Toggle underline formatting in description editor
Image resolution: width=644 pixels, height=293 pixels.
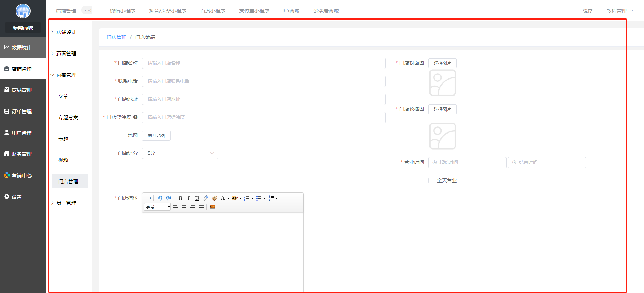tap(197, 198)
